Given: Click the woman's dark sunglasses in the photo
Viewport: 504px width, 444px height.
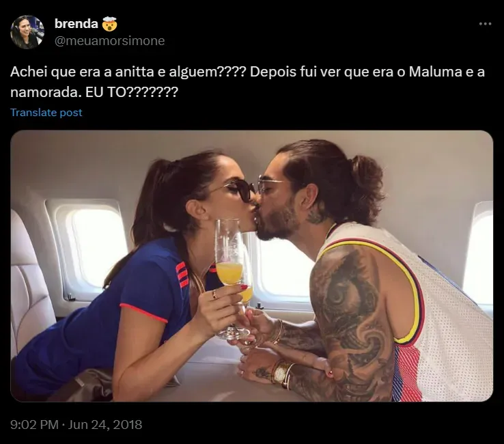Looking at the screenshot, I should (x=238, y=189).
